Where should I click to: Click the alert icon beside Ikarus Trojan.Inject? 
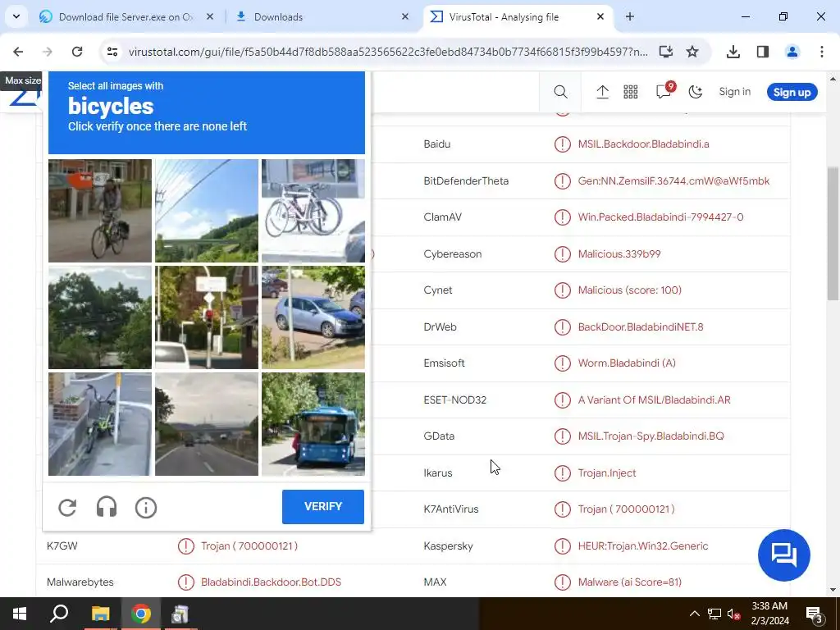coord(563,473)
